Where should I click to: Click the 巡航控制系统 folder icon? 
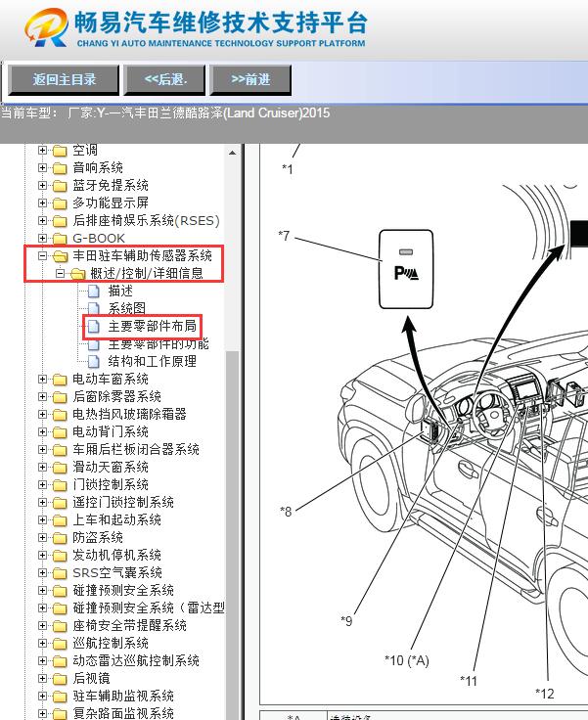point(60,644)
